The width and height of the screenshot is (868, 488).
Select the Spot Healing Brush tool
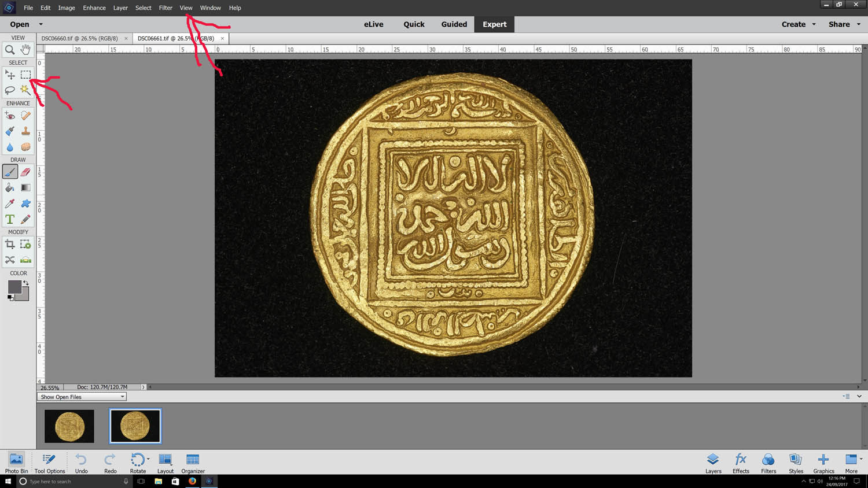(25, 116)
